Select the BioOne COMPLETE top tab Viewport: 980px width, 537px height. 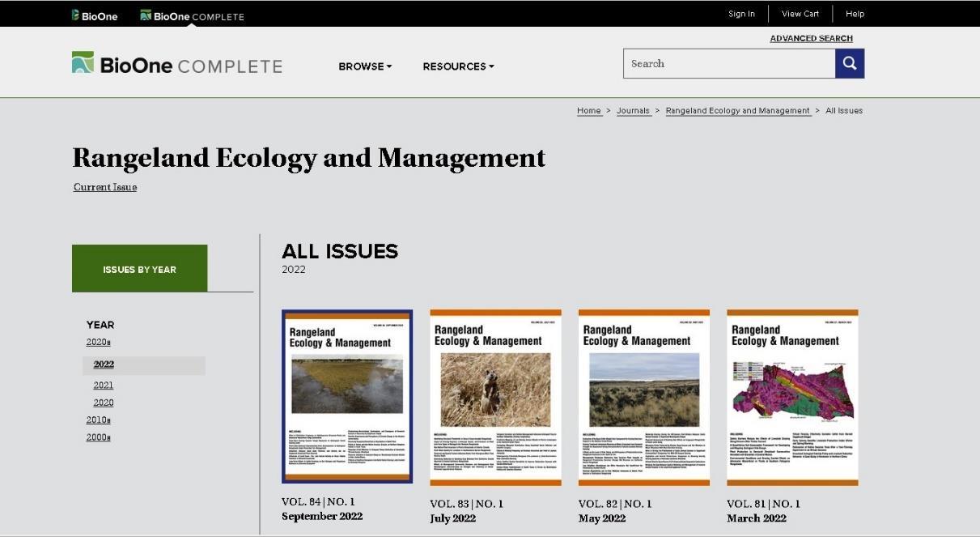(192, 15)
